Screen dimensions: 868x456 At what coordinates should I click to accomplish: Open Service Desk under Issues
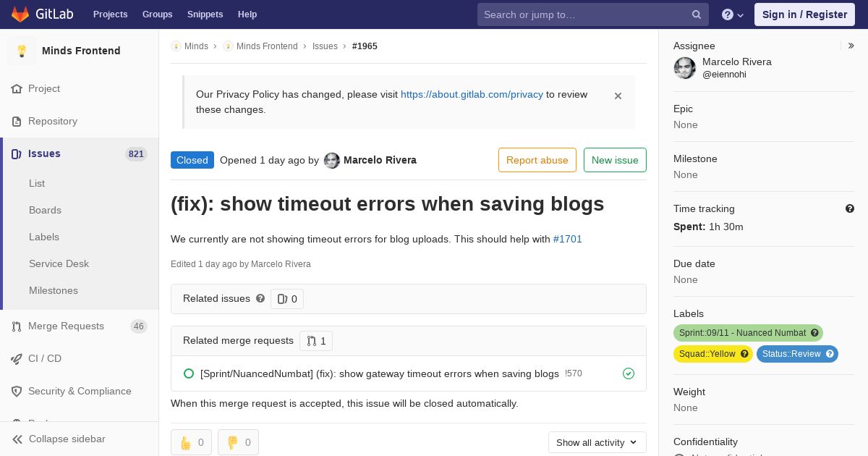coord(59,263)
